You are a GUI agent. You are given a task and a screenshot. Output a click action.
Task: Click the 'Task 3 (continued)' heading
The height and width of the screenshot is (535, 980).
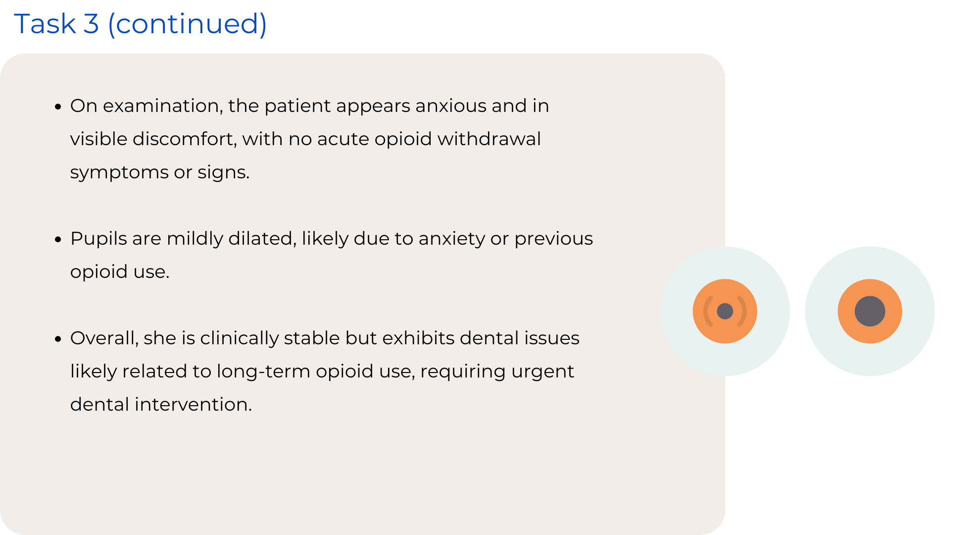(141, 24)
